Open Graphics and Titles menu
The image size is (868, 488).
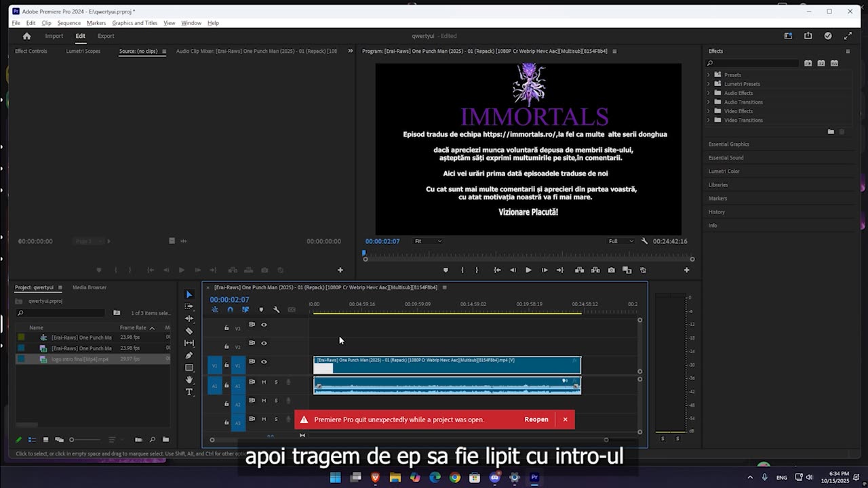(135, 23)
